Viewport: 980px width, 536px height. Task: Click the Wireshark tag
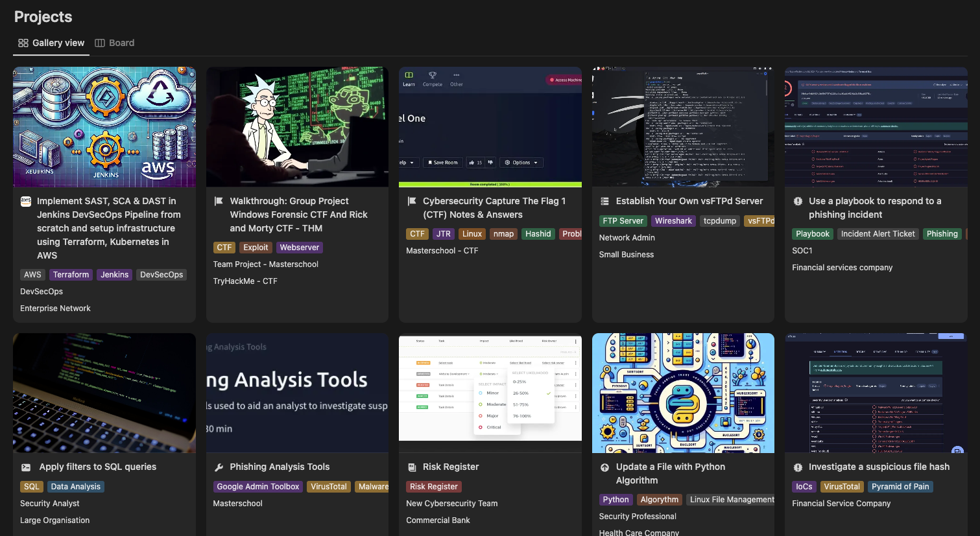(673, 221)
